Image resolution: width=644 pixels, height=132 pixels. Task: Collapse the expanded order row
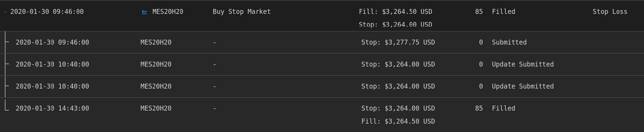pyautogui.click(x=5, y=12)
